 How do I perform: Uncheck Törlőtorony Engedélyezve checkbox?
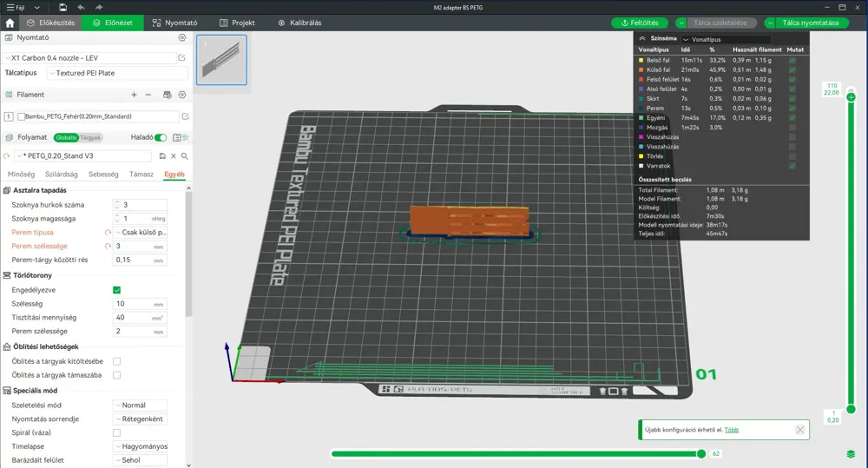117,290
